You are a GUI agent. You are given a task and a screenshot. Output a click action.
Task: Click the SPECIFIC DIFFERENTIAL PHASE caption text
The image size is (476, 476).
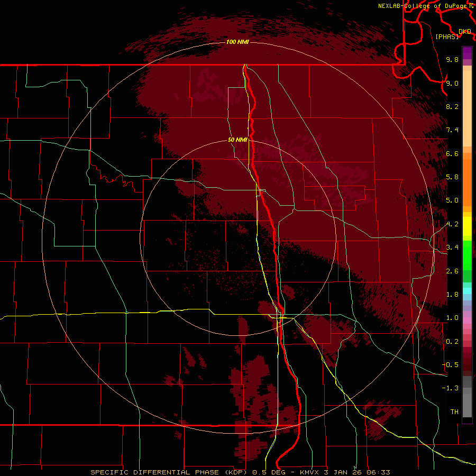pos(155,472)
